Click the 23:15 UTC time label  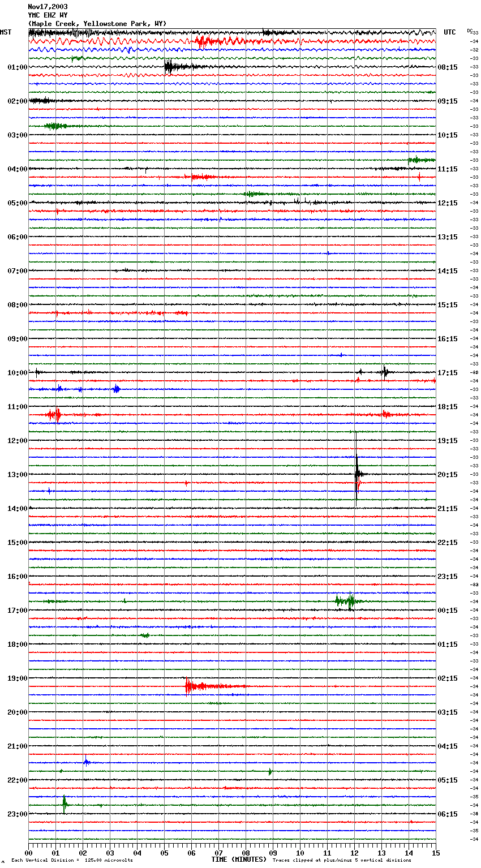(448, 577)
